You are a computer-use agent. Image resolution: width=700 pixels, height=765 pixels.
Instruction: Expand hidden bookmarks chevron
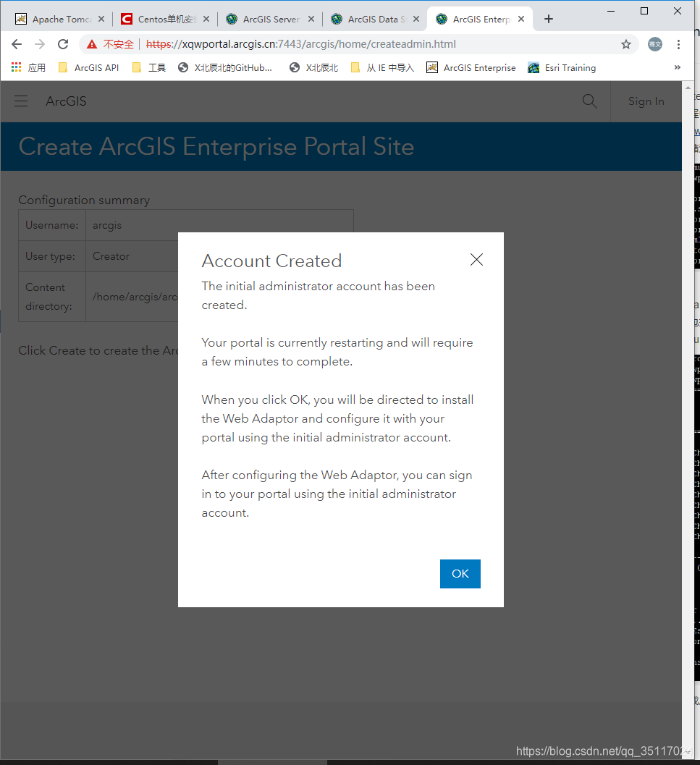677,67
